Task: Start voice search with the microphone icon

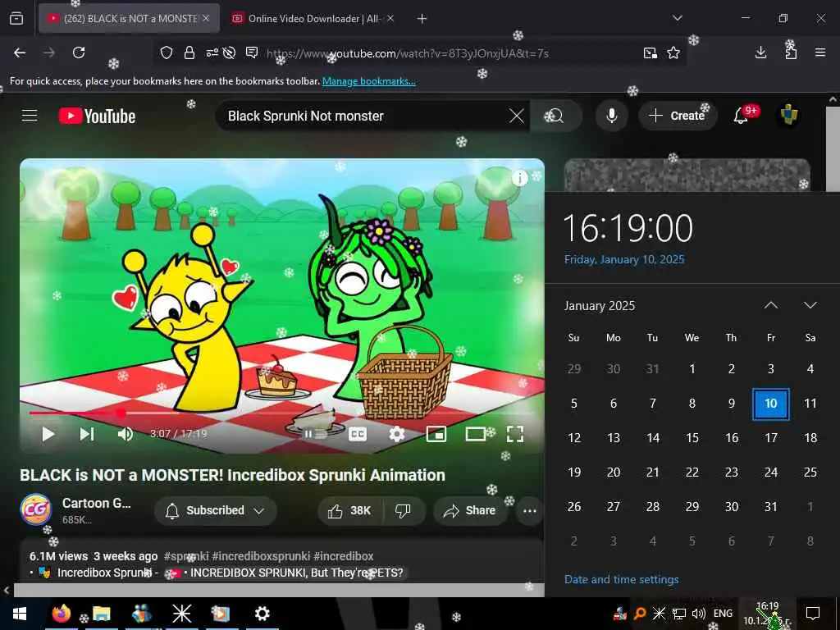Action: (x=611, y=116)
